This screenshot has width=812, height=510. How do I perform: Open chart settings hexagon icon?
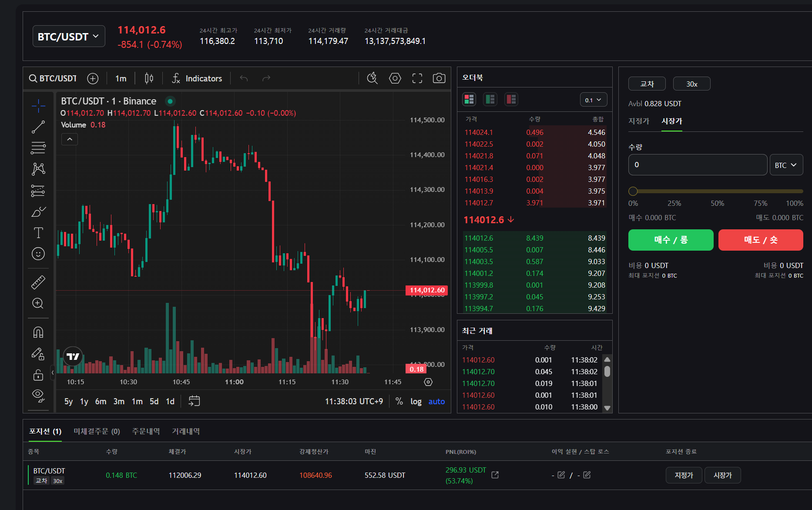pyautogui.click(x=395, y=78)
